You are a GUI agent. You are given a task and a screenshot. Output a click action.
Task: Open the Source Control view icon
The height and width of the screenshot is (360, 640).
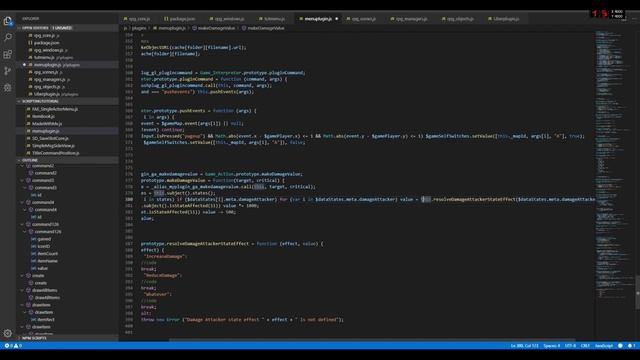click(7, 71)
